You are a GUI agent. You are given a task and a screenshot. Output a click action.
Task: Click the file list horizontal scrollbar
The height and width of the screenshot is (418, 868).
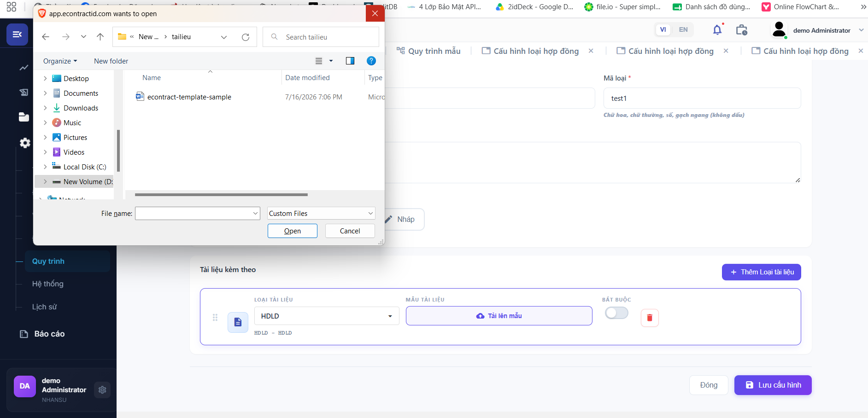tap(221, 195)
